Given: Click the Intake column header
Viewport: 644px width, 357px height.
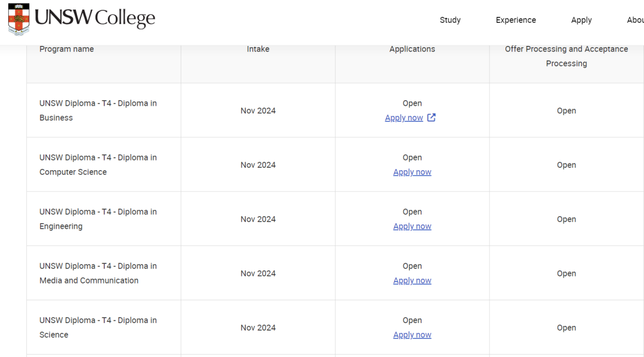Looking at the screenshot, I should coord(258,49).
